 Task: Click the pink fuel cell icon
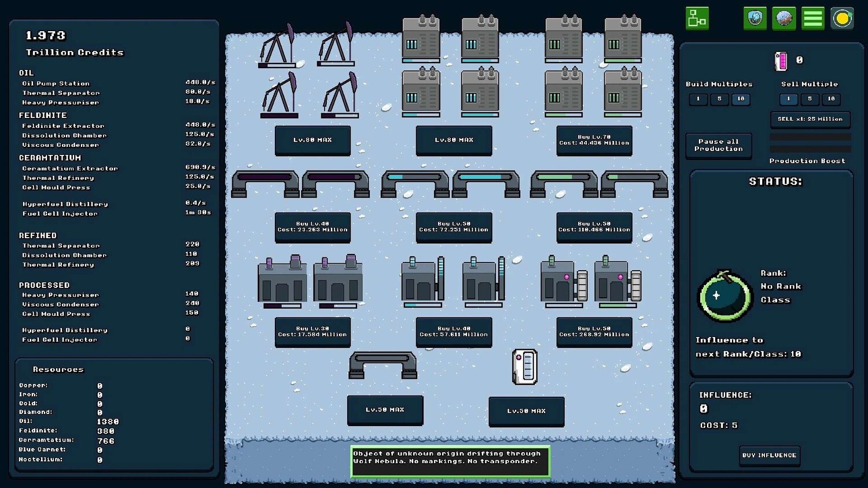(x=781, y=61)
